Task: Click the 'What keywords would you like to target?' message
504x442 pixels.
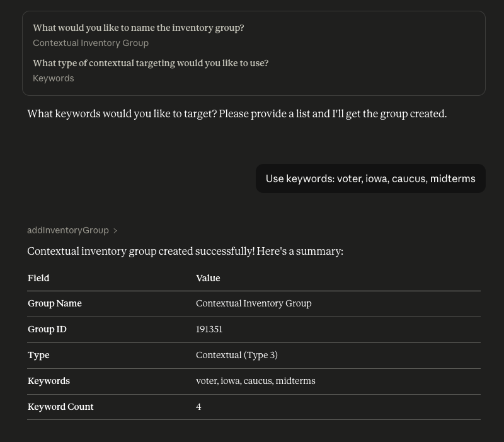Action: tap(237, 114)
